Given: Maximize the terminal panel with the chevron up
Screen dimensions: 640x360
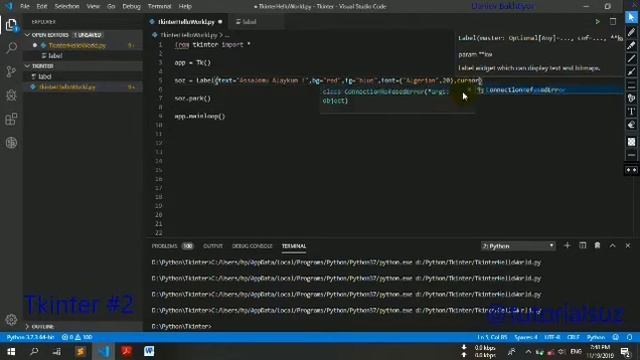Looking at the screenshot, I should 612,246.
